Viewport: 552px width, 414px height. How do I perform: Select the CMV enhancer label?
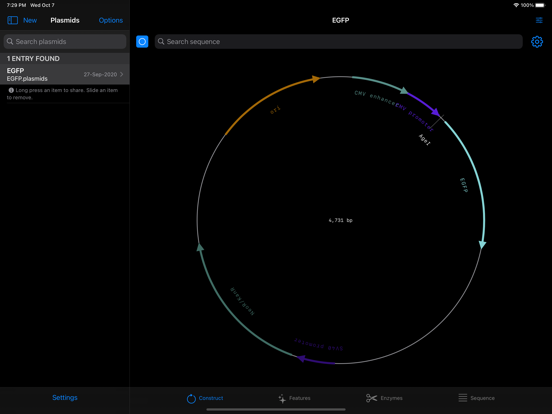pyautogui.click(x=376, y=98)
